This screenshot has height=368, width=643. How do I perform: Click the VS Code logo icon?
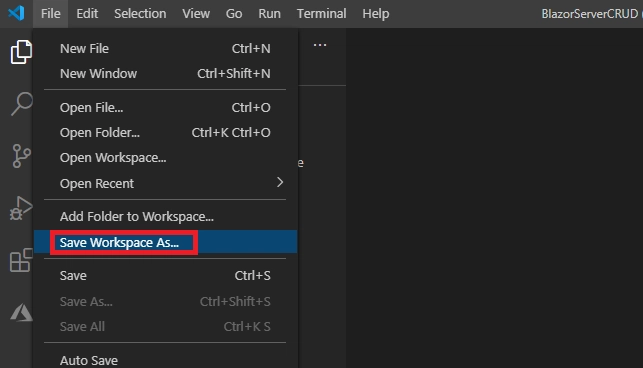[x=16, y=13]
